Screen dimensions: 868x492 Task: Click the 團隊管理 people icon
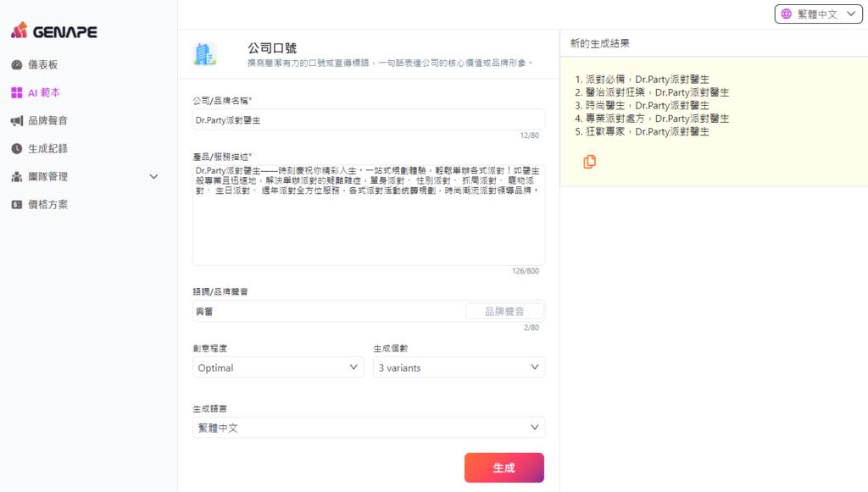pyautogui.click(x=17, y=176)
